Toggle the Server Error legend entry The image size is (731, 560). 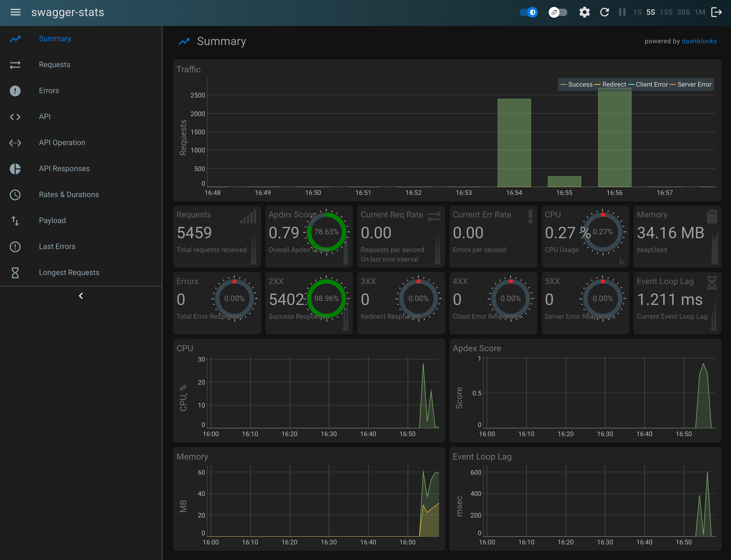[691, 84]
